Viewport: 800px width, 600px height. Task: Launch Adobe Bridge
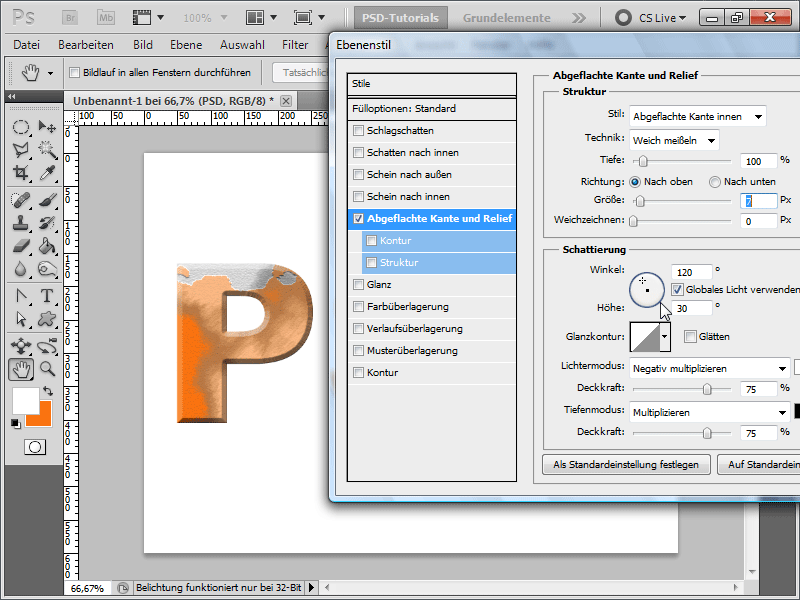point(70,18)
